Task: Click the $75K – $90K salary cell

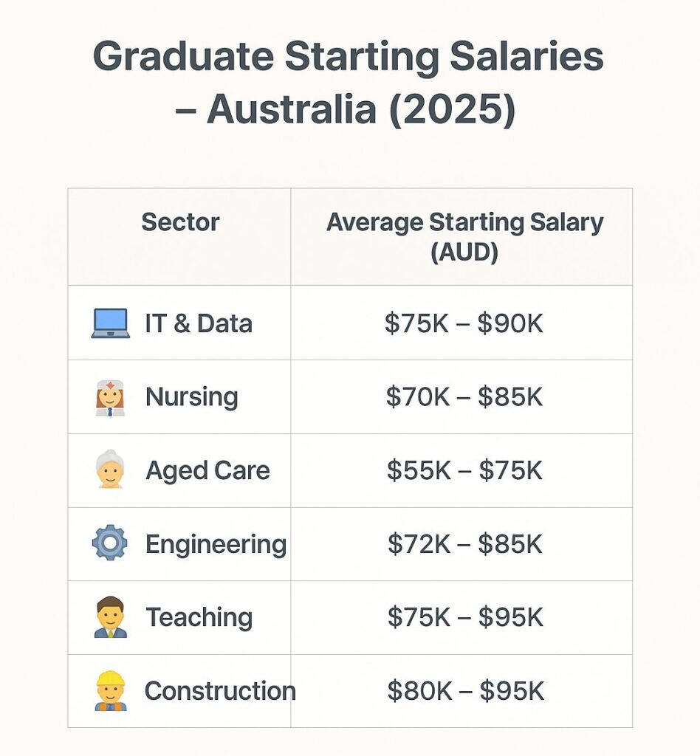Action: pos(464,323)
